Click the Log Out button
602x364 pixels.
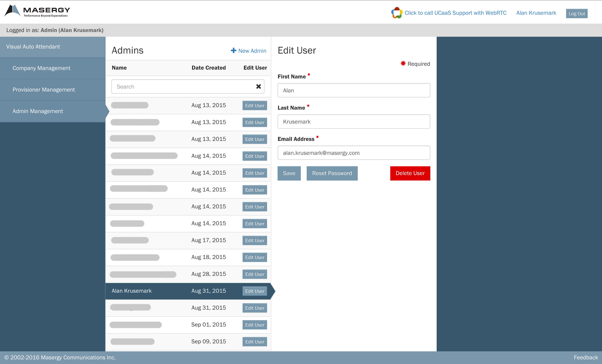pos(576,13)
